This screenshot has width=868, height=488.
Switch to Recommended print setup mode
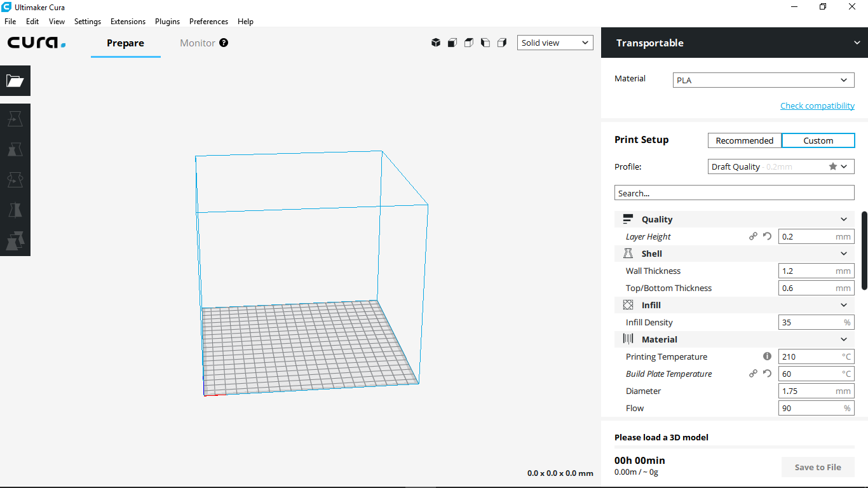click(x=745, y=140)
